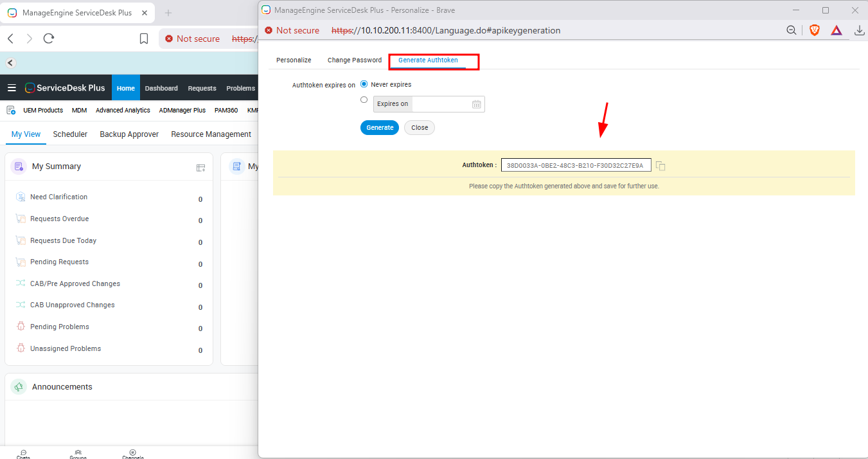Switch to the Change Password tab

click(355, 60)
